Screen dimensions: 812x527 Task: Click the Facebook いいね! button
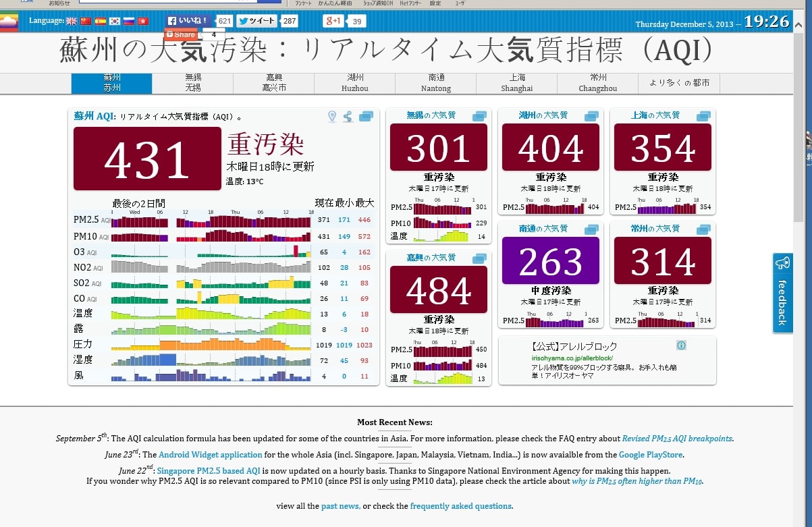(x=189, y=21)
